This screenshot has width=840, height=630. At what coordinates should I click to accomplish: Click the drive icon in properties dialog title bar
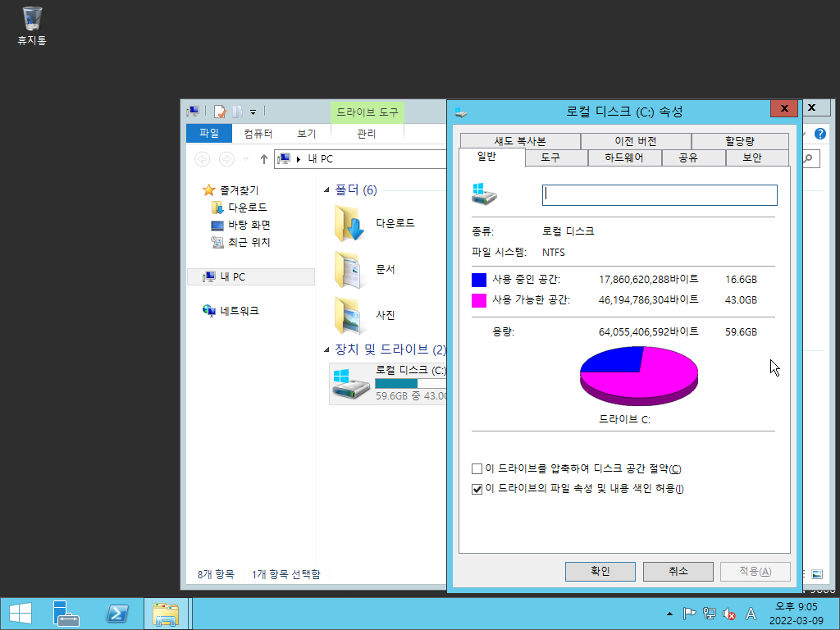461,112
